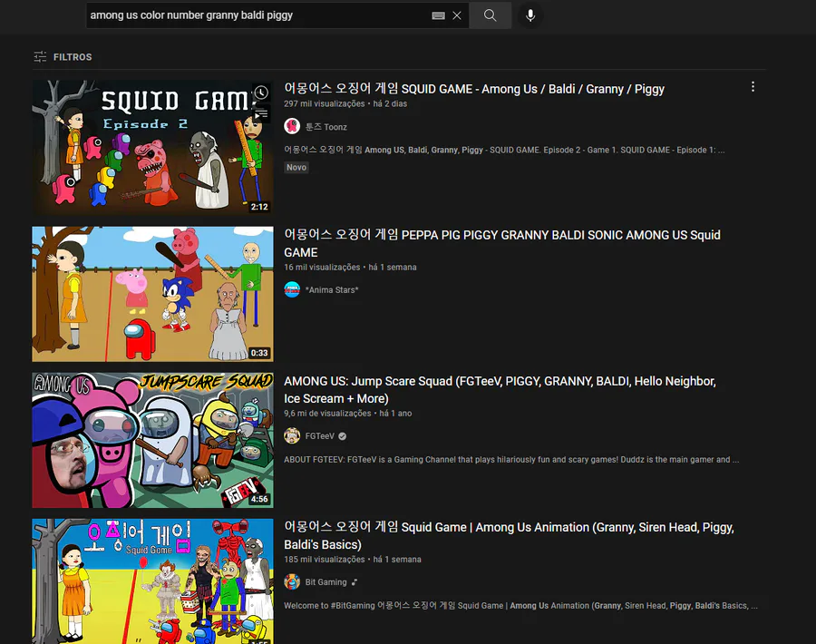Screen dimensions: 816x644
Task: Open the 툰즈 Toonz channel avatar
Action: pyautogui.click(x=292, y=126)
